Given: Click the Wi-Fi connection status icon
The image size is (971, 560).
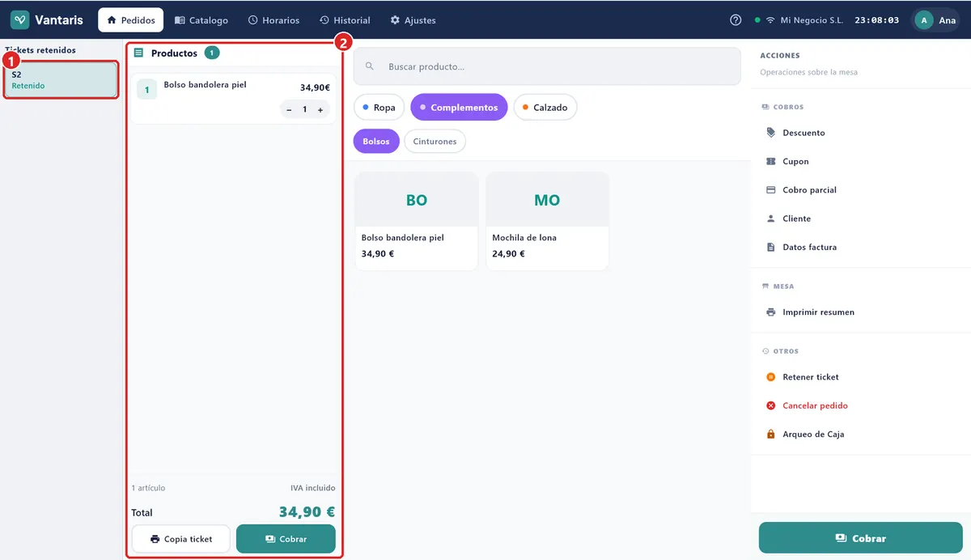Looking at the screenshot, I should pyautogui.click(x=770, y=20).
